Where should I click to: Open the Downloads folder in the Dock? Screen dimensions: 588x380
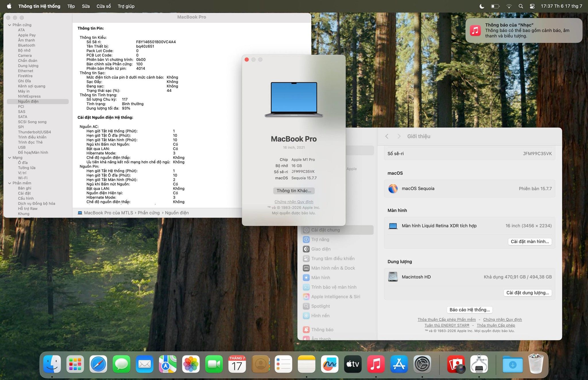pos(513,364)
